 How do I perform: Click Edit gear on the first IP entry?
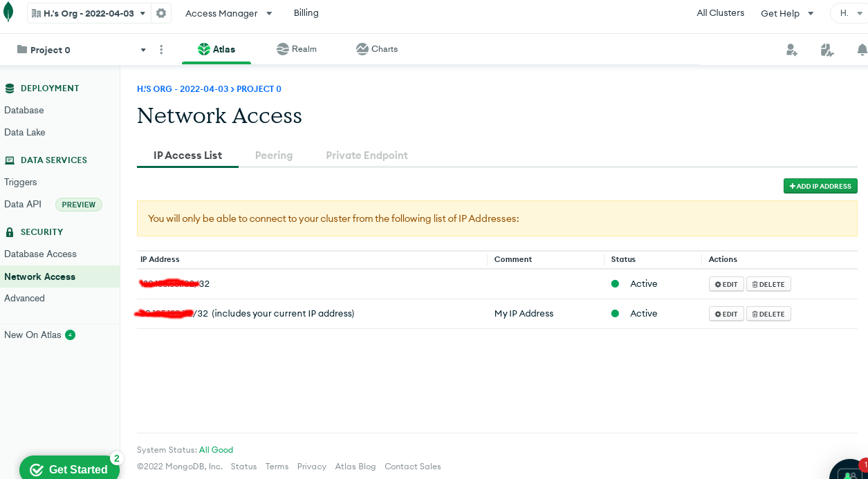726,283
